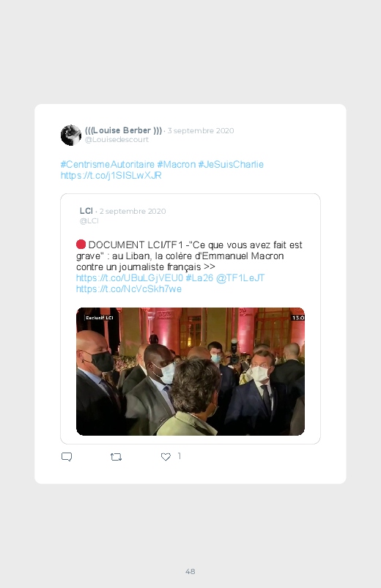Follow the t.co/UBuLGjVEU0 link
The image size is (381, 588).
coord(130,278)
